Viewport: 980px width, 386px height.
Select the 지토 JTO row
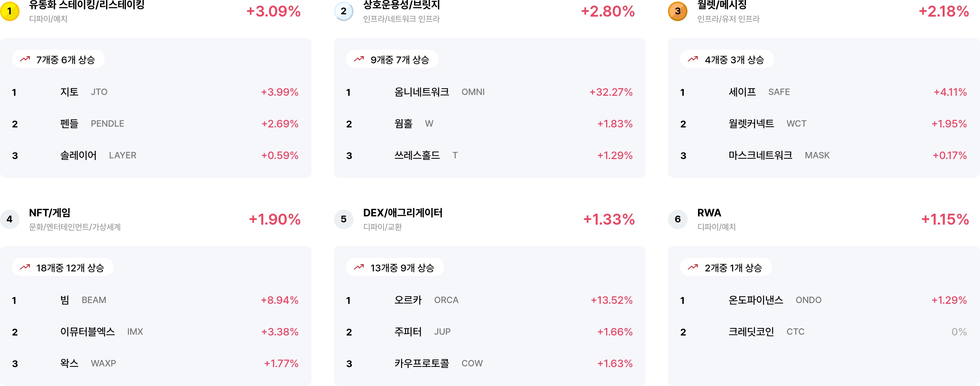point(155,92)
